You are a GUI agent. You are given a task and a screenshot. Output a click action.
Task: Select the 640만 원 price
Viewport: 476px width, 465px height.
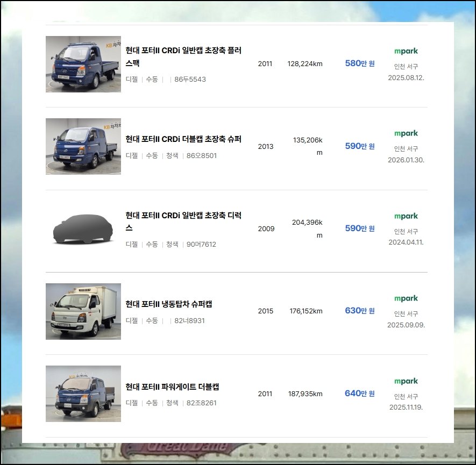point(360,393)
